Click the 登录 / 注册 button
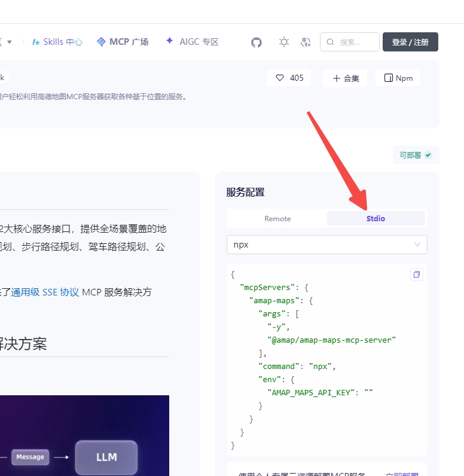 [410, 42]
